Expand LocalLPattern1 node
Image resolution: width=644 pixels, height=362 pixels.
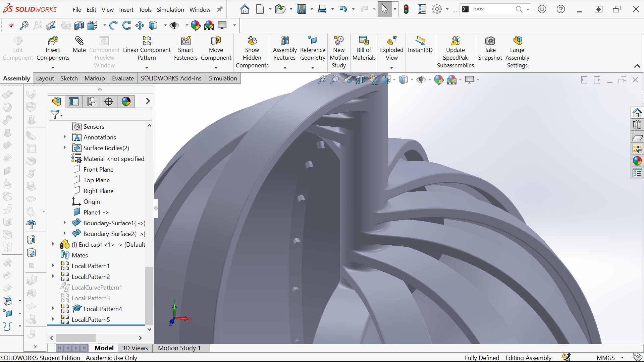53,266
